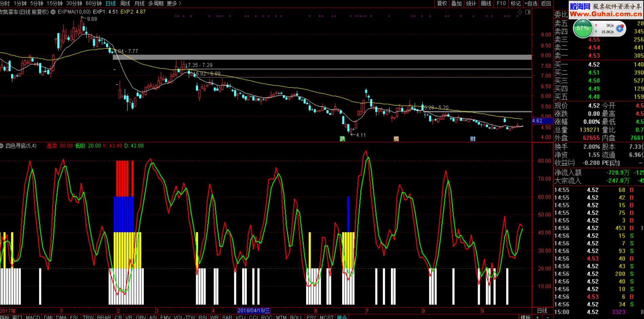Add stock via +自选 button
The image size is (644, 319).
pyautogui.click(x=531, y=3)
